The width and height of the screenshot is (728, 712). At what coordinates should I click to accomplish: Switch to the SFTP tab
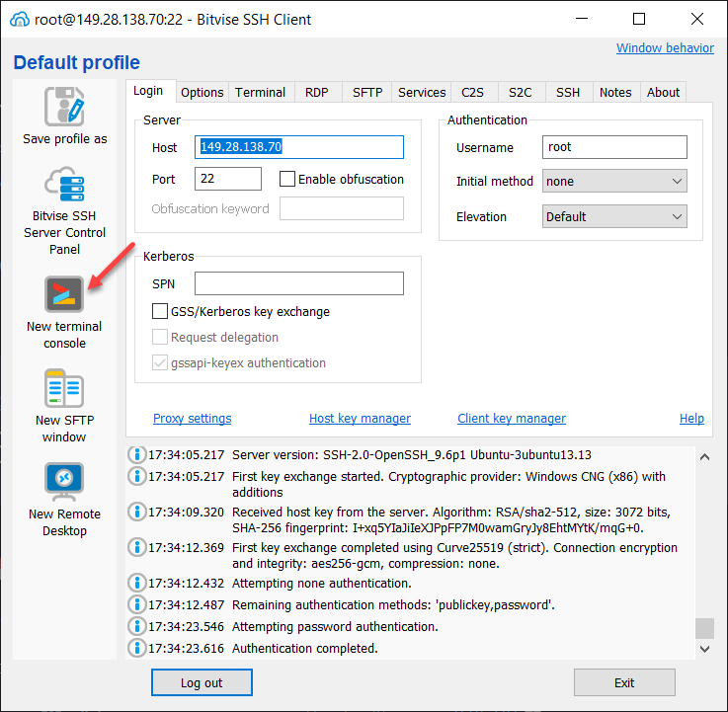coord(367,92)
